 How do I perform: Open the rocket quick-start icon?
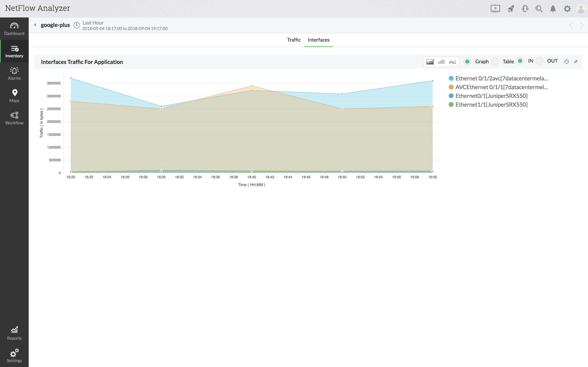tap(510, 9)
